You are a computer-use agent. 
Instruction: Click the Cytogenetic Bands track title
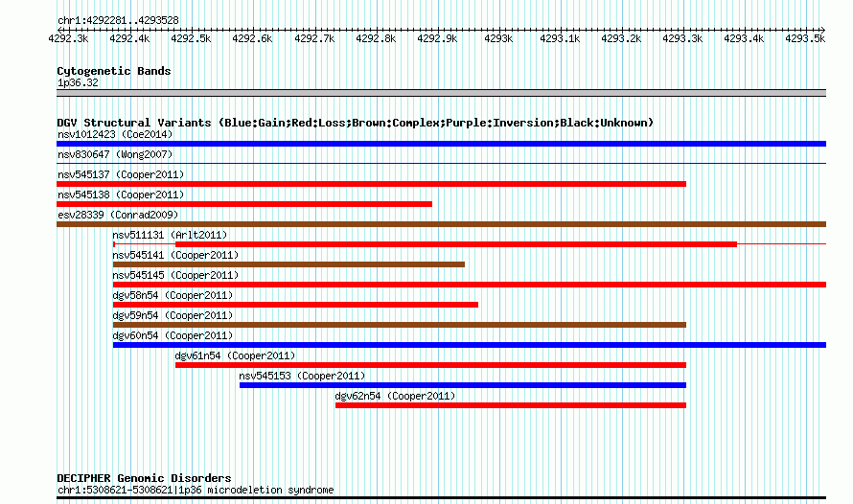coord(114,71)
